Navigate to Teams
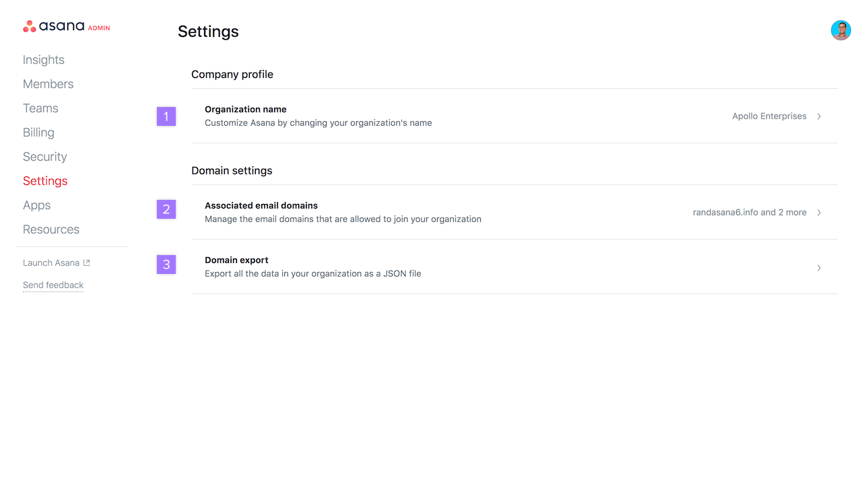 pyautogui.click(x=40, y=108)
